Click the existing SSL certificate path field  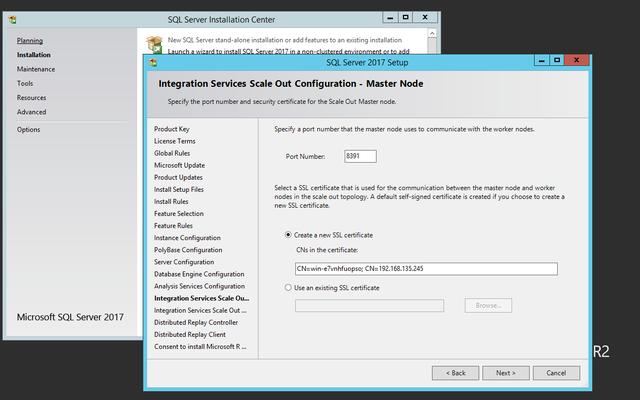[x=369, y=305]
